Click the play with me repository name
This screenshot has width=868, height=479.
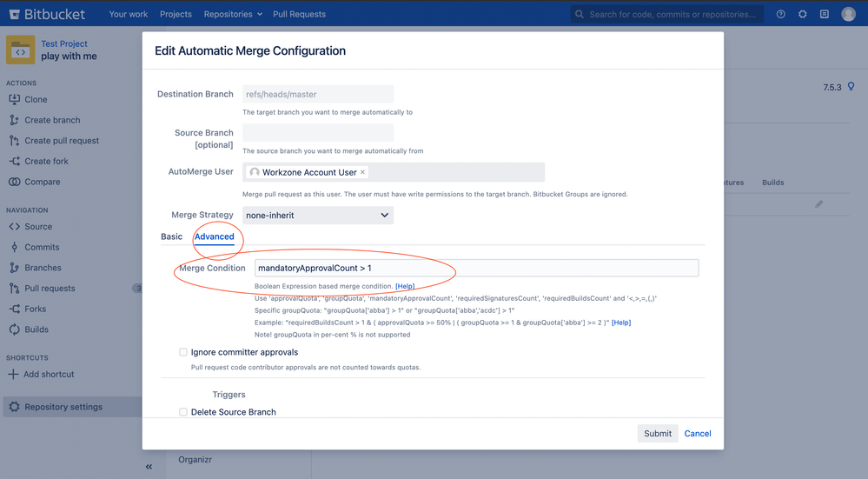[69, 56]
